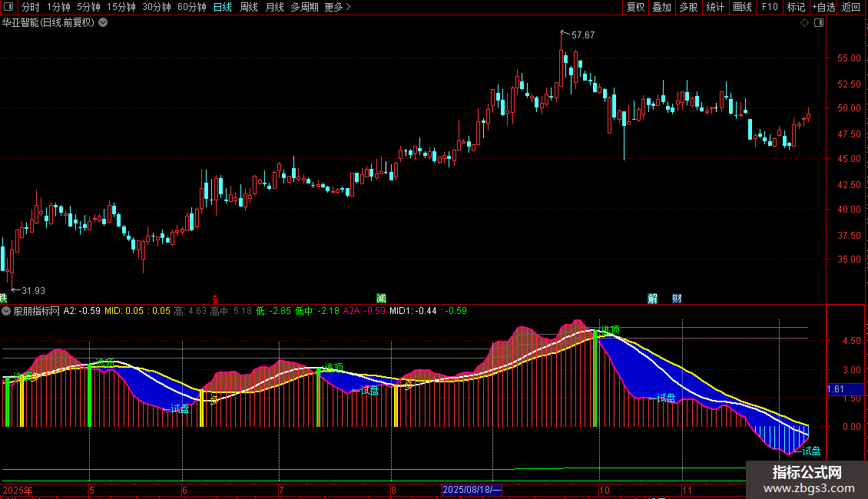868x499 pixels.
Task: Click the 跌 marker at chart's left edge
Action: pyautogui.click(x=3, y=299)
